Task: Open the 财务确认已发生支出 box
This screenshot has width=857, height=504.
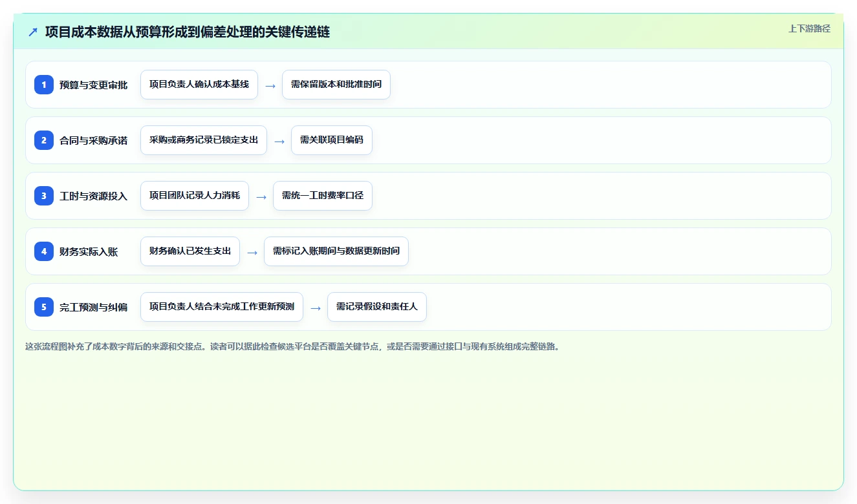Action: tap(190, 251)
